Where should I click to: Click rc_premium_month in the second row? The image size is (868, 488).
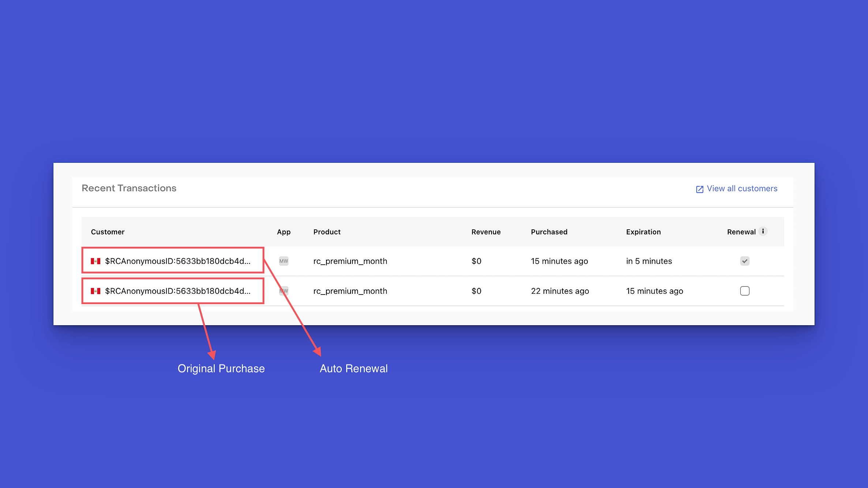[x=350, y=291]
